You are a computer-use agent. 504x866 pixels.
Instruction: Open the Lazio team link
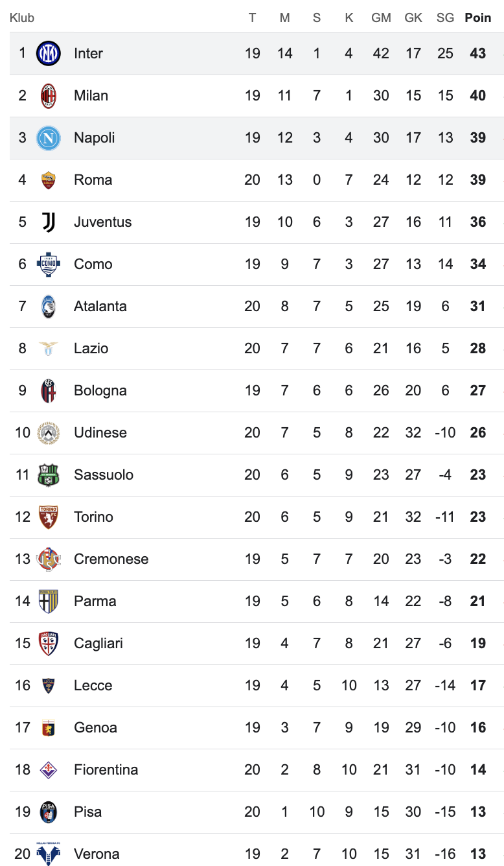coord(91,349)
